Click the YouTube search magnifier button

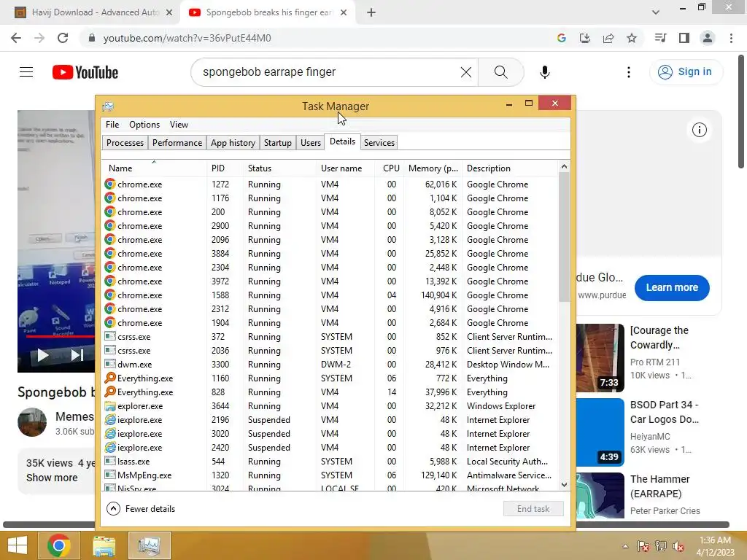(x=500, y=72)
